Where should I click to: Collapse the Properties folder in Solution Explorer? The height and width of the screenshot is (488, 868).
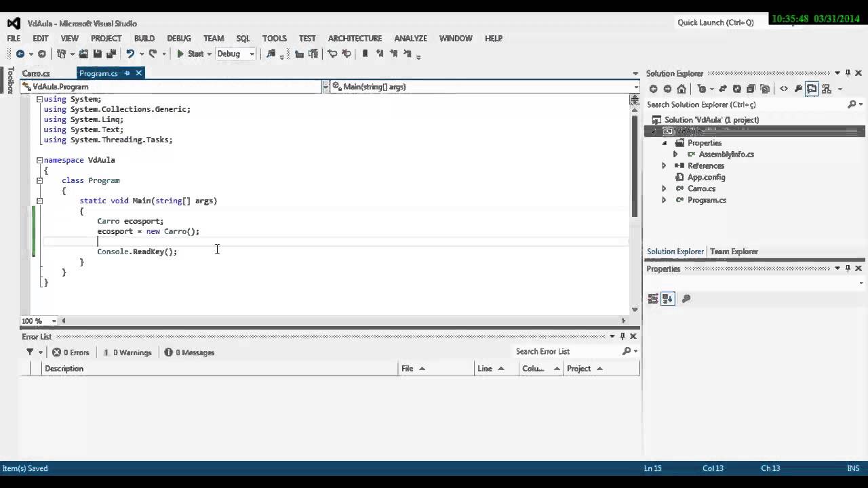pyautogui.click(x=665, y=143)
